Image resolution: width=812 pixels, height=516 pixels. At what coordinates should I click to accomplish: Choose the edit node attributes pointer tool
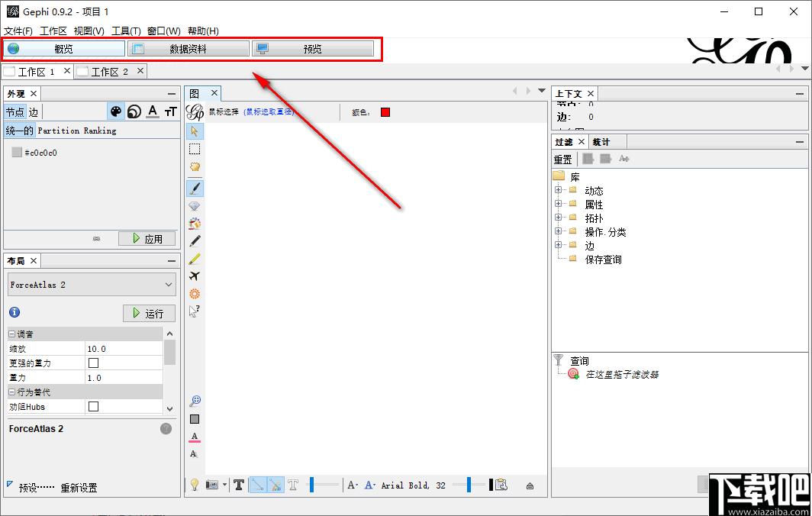(x=195, y=311)
